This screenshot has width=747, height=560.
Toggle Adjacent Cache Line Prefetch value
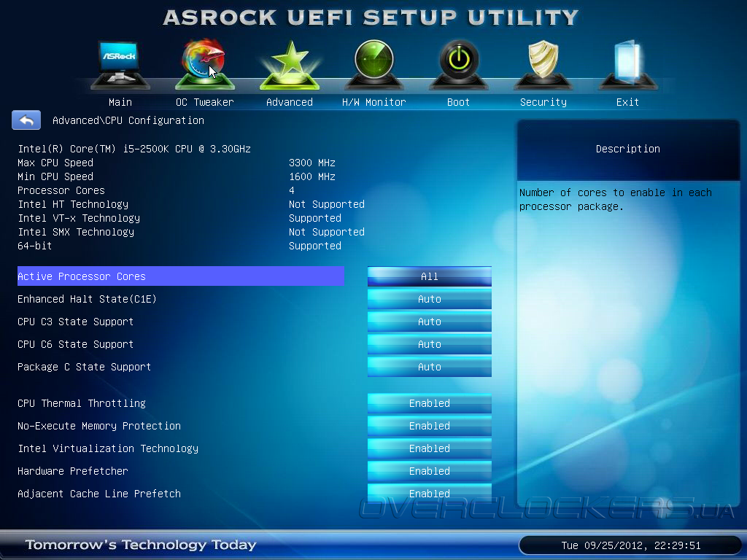click(x=429, y=494)
